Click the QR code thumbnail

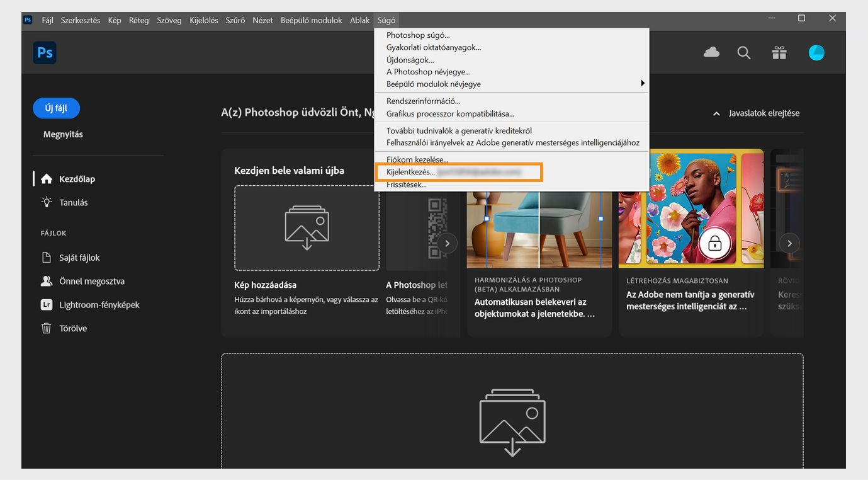[x=417, y=228]
